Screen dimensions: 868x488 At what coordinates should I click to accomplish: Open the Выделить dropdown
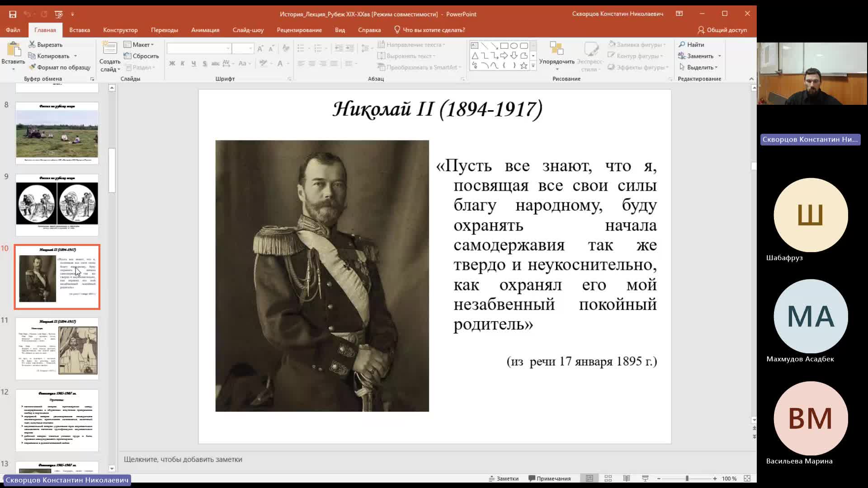[698, 67]
